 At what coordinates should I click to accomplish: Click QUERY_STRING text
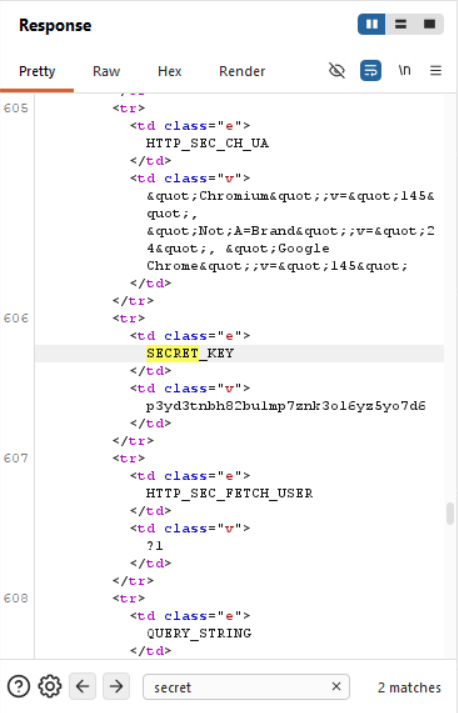(x=199, y=633)
